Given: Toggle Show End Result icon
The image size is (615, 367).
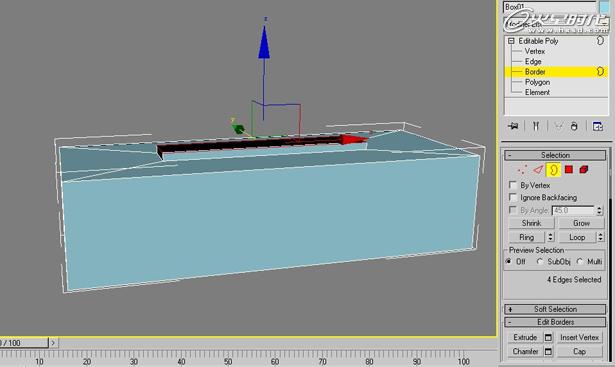Looking at the screenshot, I should pyautogui.click(x=536, y=126).
